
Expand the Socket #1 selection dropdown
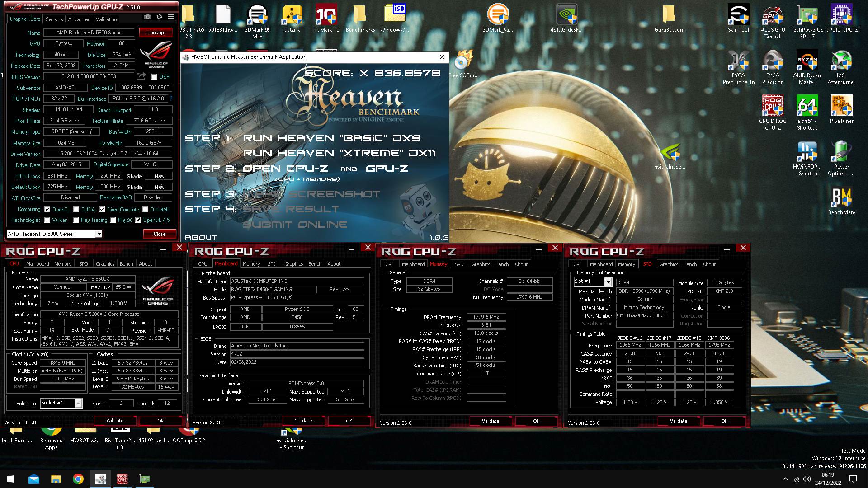[x=78, y=403]
